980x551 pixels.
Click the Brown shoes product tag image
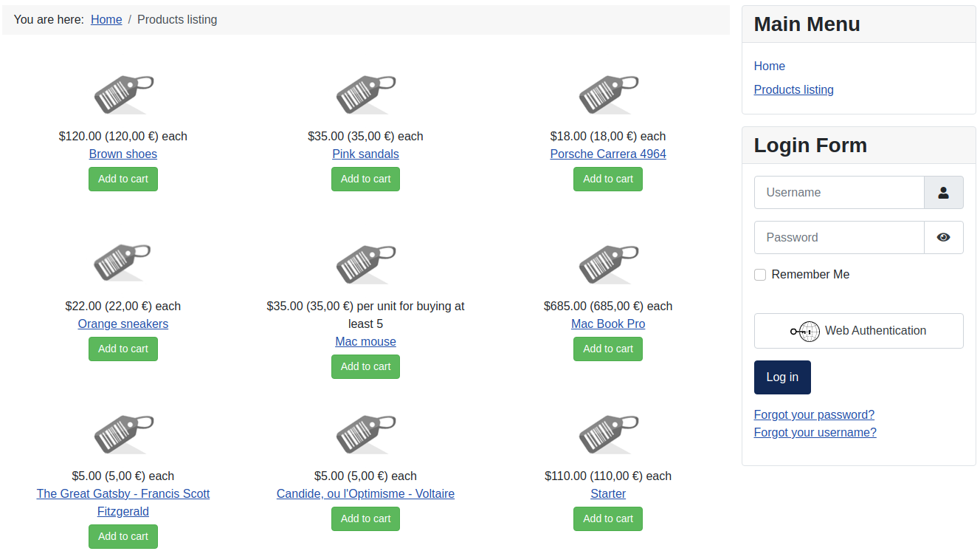123,94
